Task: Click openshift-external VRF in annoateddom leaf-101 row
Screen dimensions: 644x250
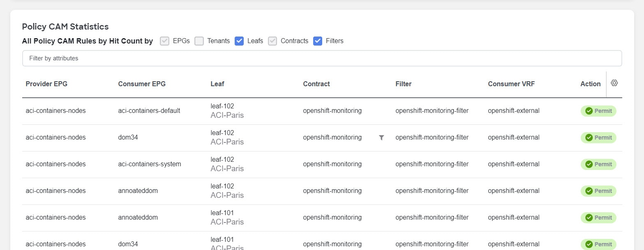Action: pos(514,218)
